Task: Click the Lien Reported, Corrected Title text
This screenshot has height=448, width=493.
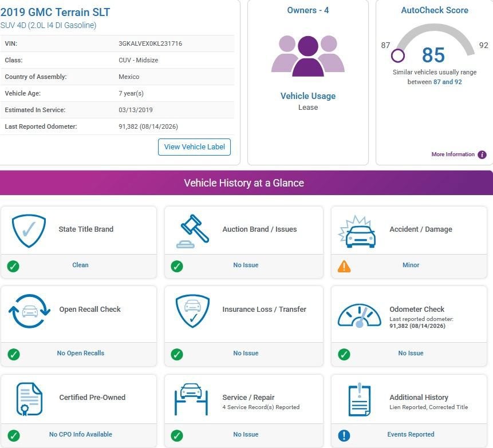Action: [x=428, y=407]
